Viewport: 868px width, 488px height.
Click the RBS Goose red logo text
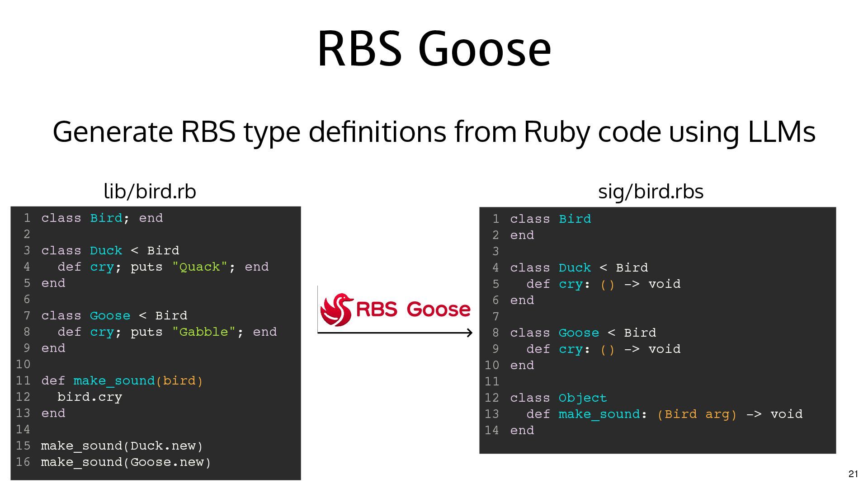click(413, 310)
